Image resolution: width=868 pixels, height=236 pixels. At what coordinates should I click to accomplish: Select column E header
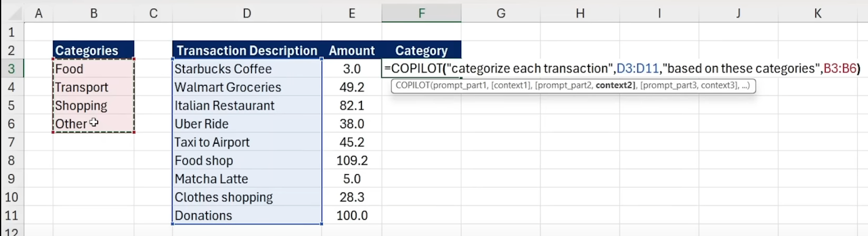pyautogui.click(x=352, y=13)
